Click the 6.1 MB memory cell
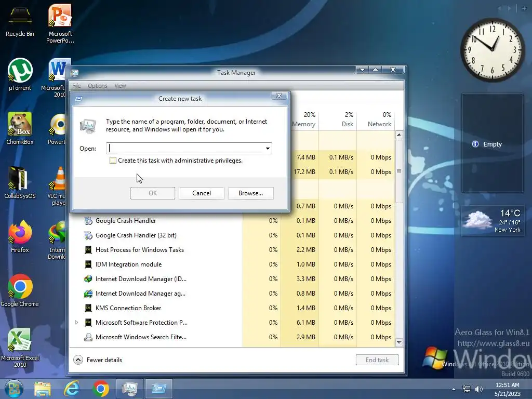Screen dimensions: 532x399 (305, 323)
